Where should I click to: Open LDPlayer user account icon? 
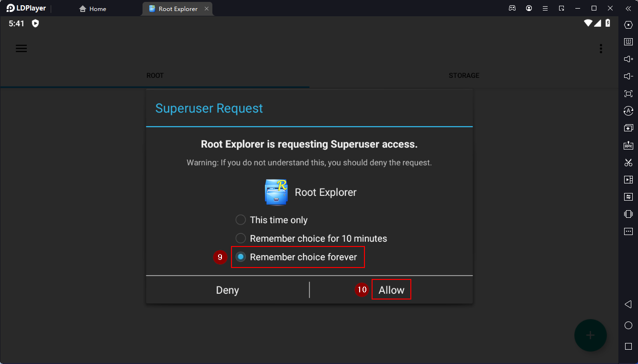(529, 8)
